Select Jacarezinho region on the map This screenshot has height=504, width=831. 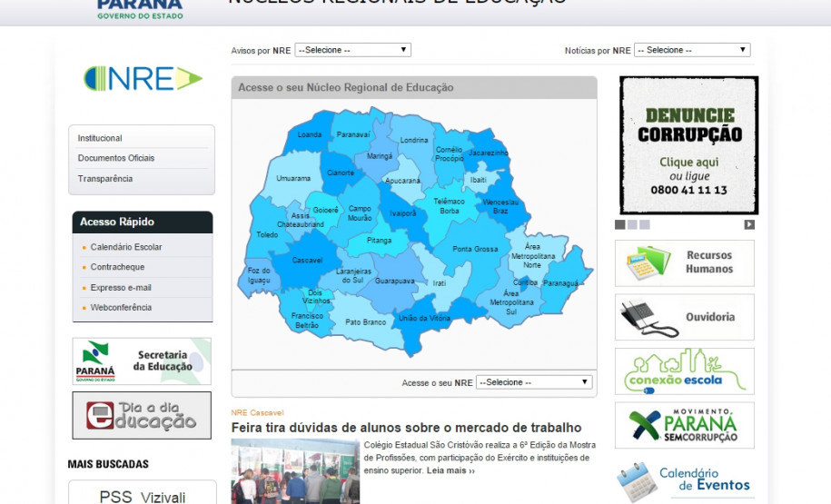488,153
